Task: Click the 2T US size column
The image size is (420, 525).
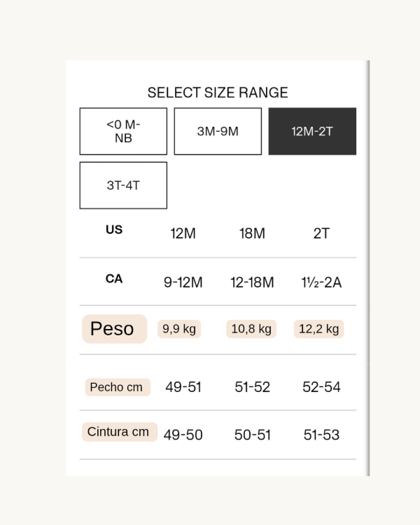Action: 321,234
